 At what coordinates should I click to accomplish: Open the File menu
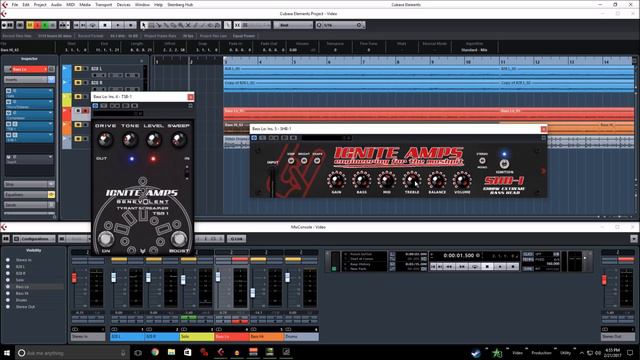tap(15, 4)
